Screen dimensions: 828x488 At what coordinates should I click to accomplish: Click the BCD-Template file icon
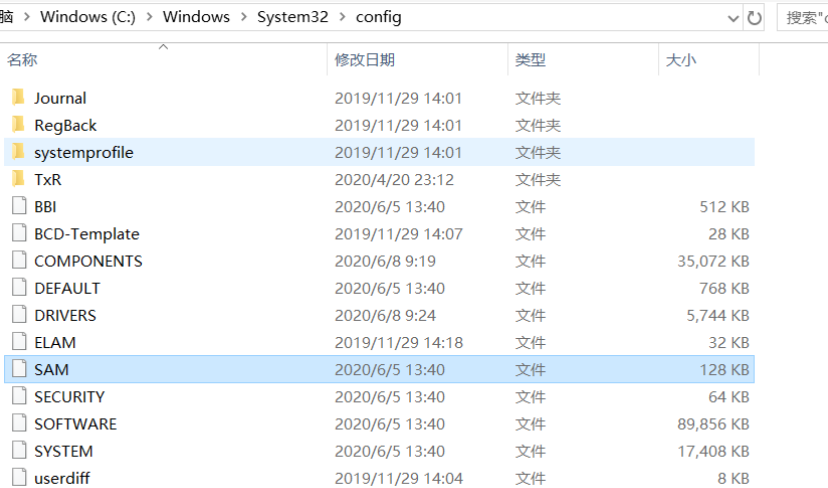19,233
